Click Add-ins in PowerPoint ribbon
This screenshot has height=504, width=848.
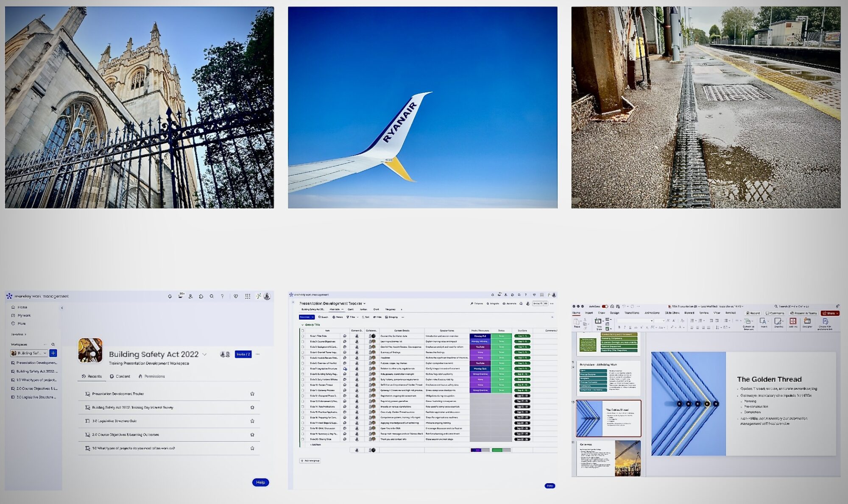(792, 323)
